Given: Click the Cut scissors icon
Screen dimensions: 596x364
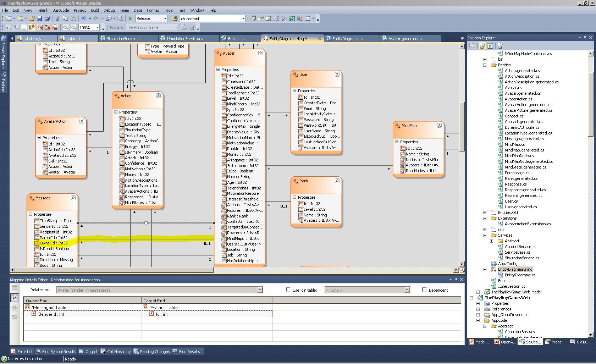Looking at the screenshot, I should [x=57, y=18].
